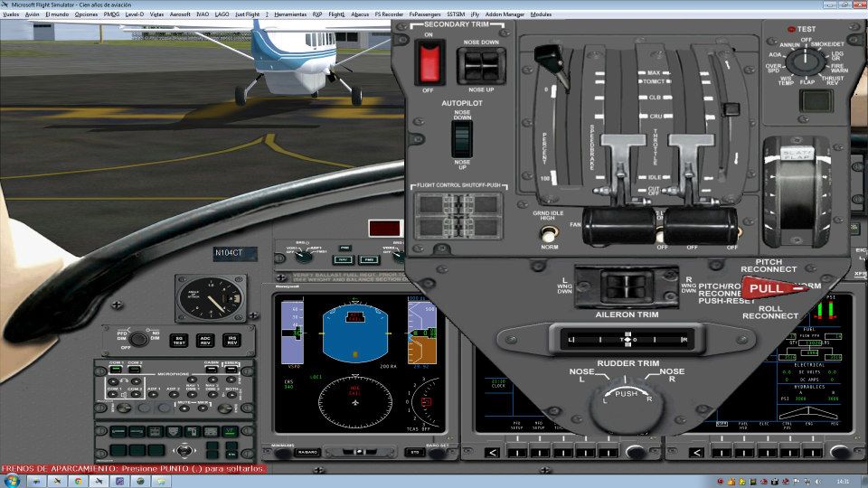Click the joystick cursor control on lower panel

coord(184,450)
